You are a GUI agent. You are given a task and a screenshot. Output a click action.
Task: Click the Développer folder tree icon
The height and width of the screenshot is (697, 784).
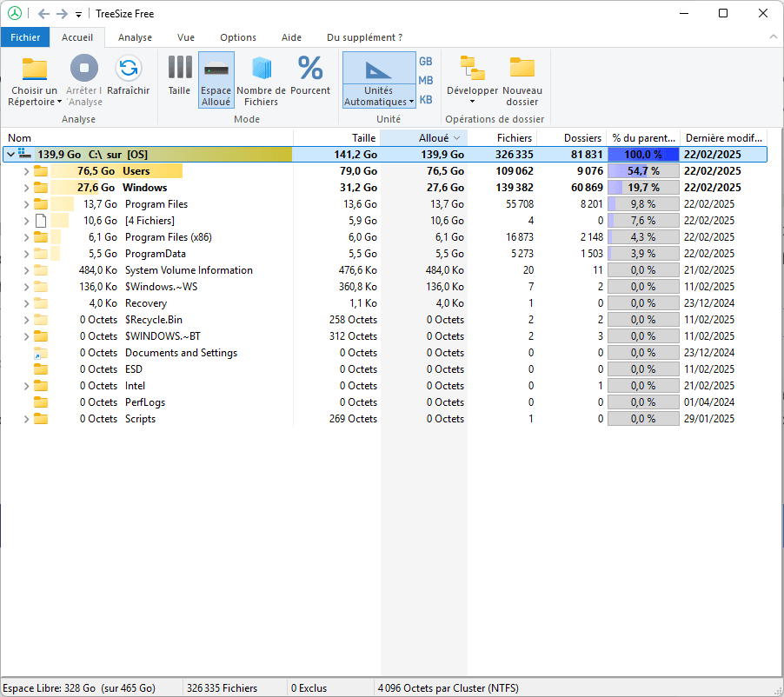[473, 68]
